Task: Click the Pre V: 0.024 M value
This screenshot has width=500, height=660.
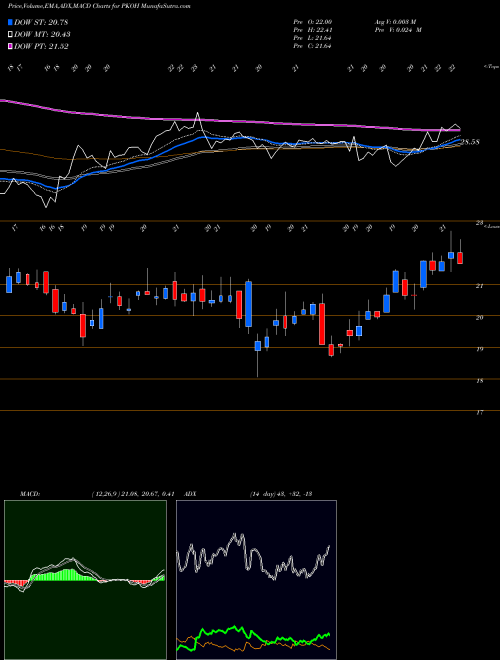Action: (x=398, y=30)
